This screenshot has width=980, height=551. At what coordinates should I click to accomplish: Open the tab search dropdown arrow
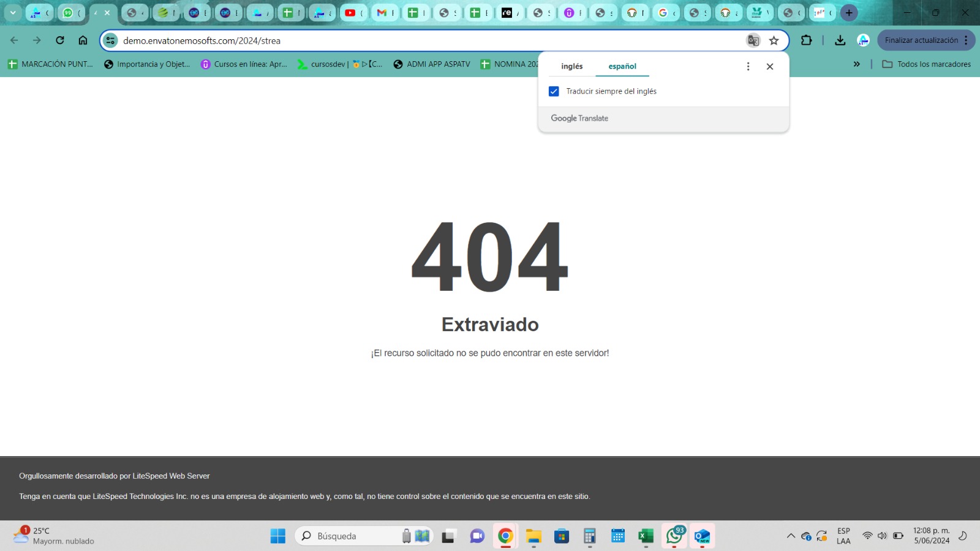click(x=13, y=12)
